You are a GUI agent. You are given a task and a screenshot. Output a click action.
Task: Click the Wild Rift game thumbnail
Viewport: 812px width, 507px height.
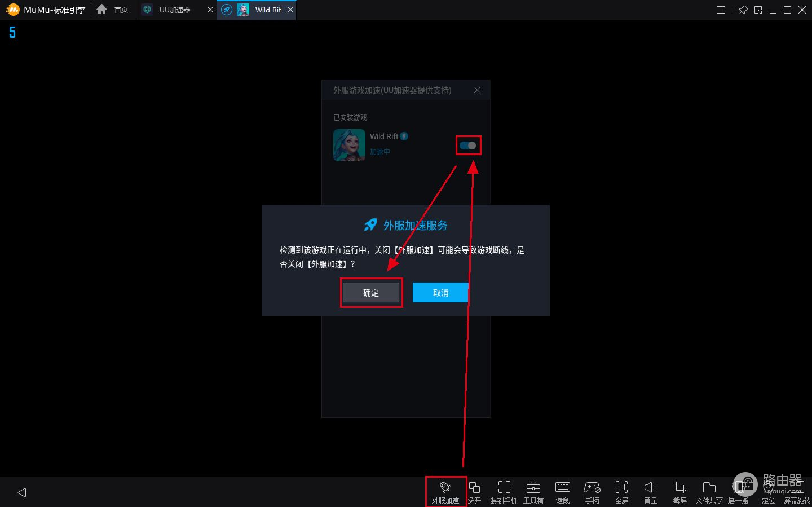click(349, 145)
